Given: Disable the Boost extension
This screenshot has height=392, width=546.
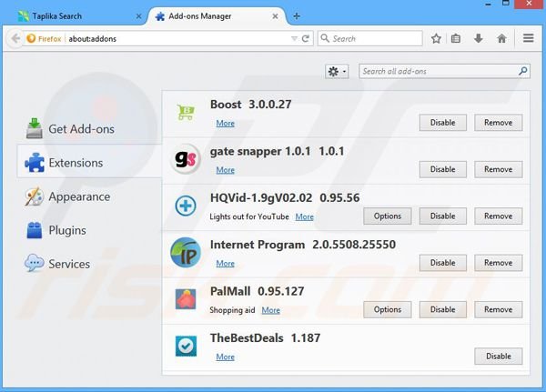Looking at the screenshot, I should click(x=442, y=123).
